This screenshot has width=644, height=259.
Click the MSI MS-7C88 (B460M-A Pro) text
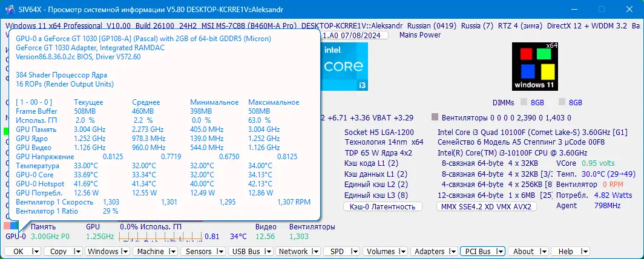point(249,26)
